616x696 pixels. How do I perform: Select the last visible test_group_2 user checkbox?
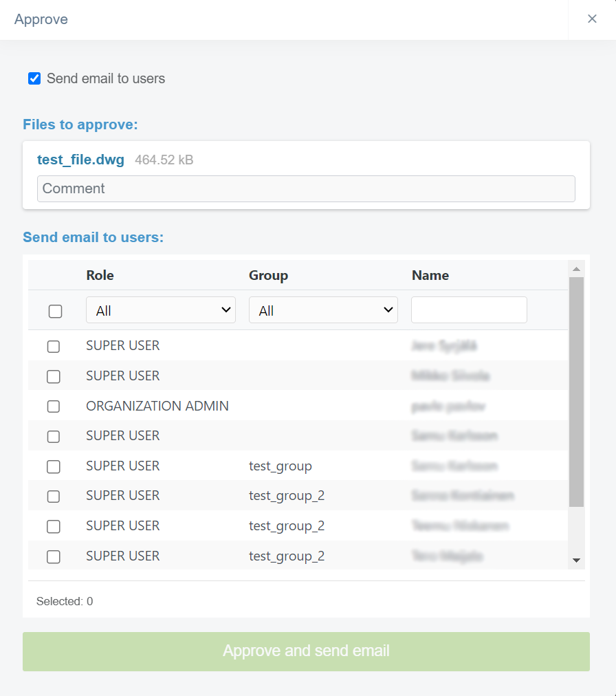[54, 557]
